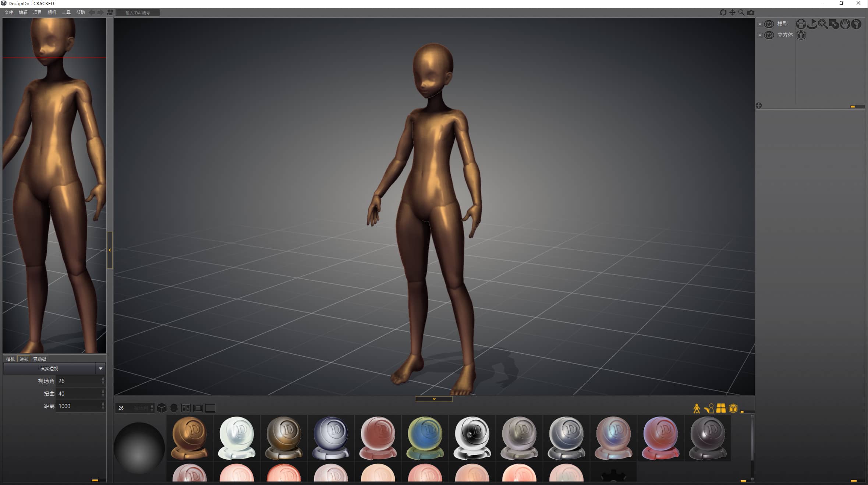The image size is (868, 485).
Task: Select the hand pose tool icon
Action: coord(845,24)
